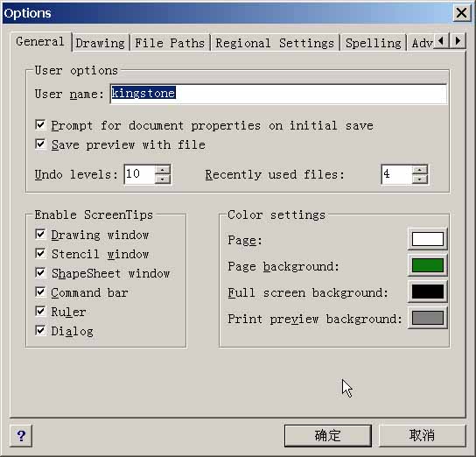Switch to the General tab
476x457 pixels.
pyautogui.click(x=40, y=42)
